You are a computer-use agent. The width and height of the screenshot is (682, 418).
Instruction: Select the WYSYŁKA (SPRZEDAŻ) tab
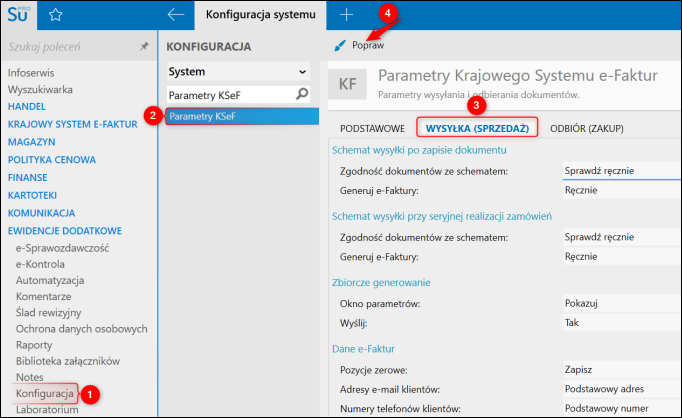pos(478,128)
